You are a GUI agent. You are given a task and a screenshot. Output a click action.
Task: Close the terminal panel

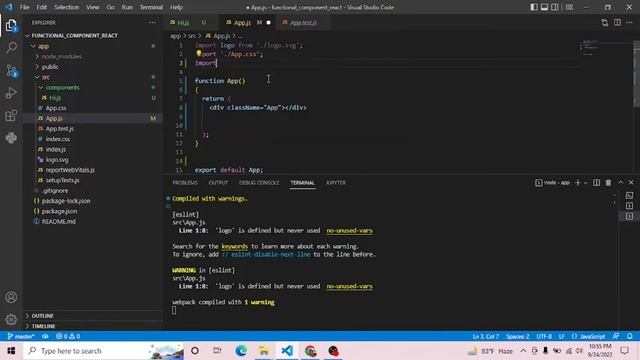631,182
